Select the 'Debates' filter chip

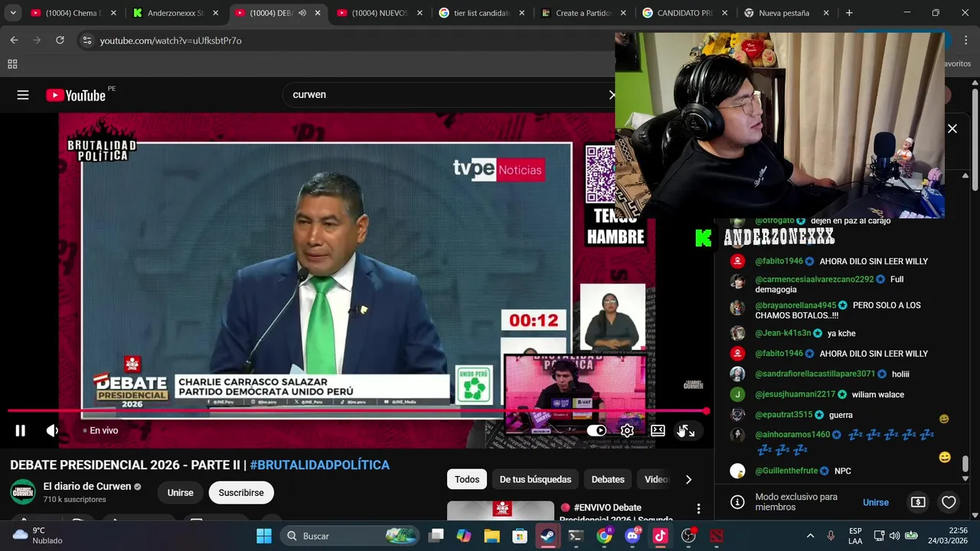[x=608, y=479]
